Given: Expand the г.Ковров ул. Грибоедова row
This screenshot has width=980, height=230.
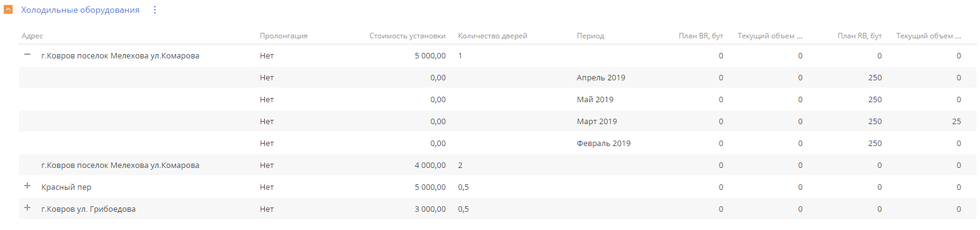Looking at the screenshot, I should 27,208.
